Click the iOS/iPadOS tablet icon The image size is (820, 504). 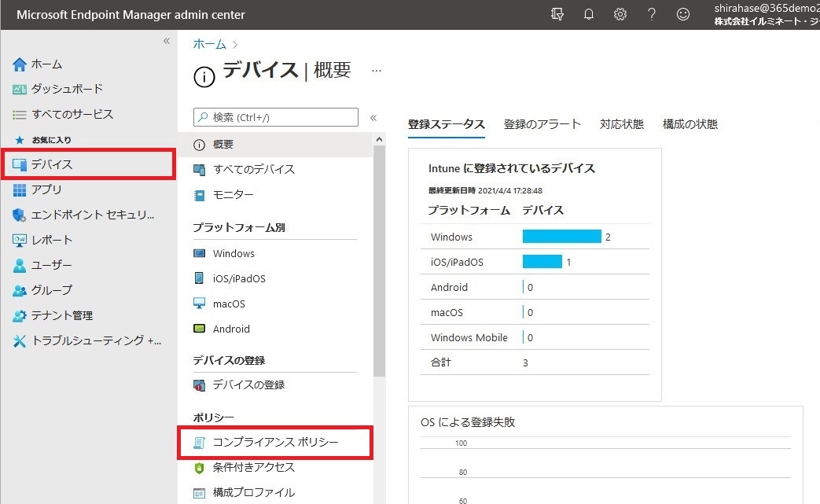click(x=199, y=278)
